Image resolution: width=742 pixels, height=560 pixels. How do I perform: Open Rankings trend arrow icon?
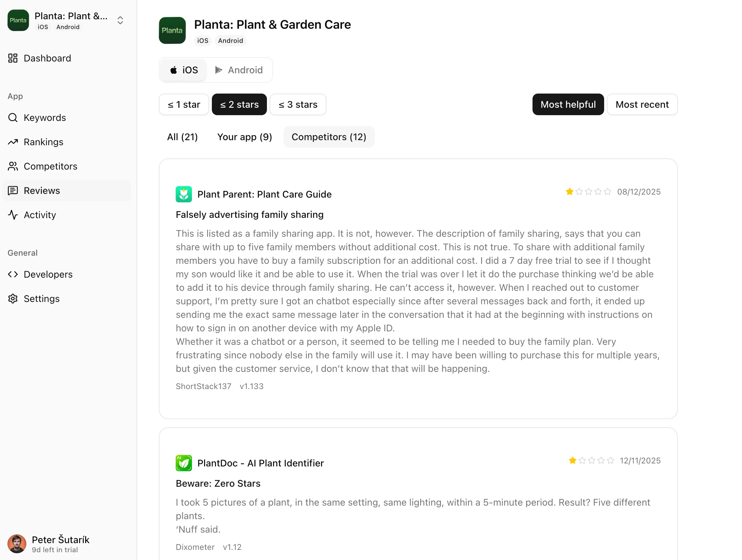tap(13, 142)
